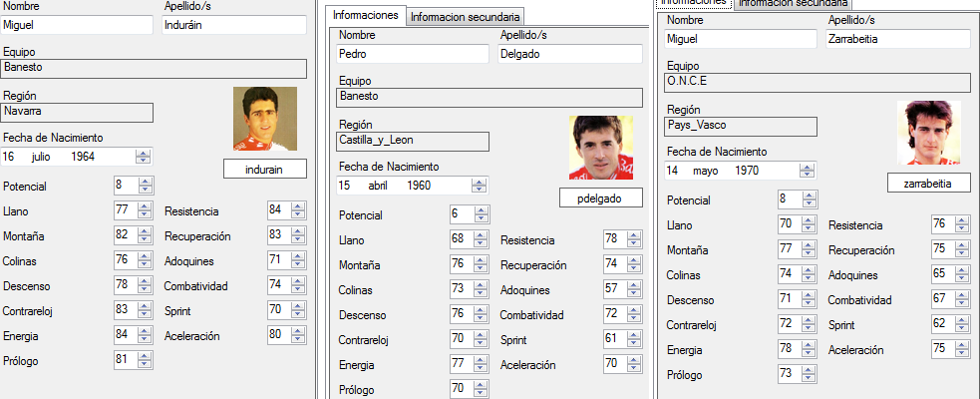
Task: Click the Apellido field containing Zarrabeitia
Action: click(897, 39)
